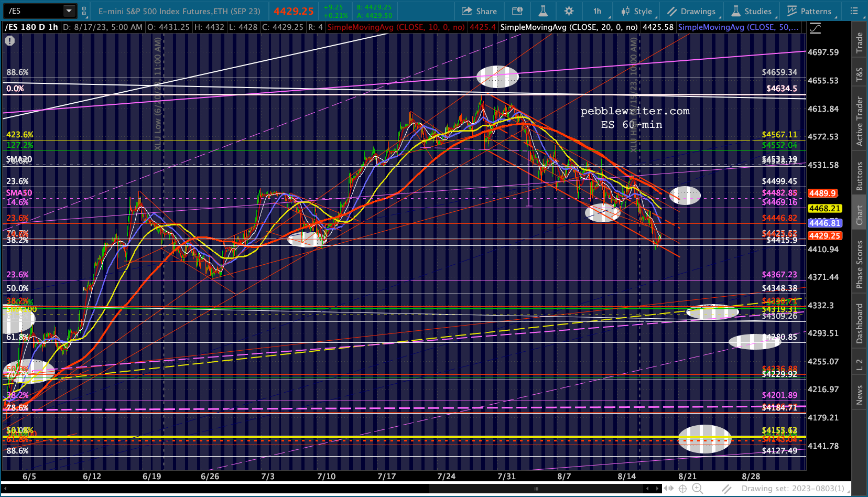
Task: Open the Style menu
Action: click(x=636, y=11)
